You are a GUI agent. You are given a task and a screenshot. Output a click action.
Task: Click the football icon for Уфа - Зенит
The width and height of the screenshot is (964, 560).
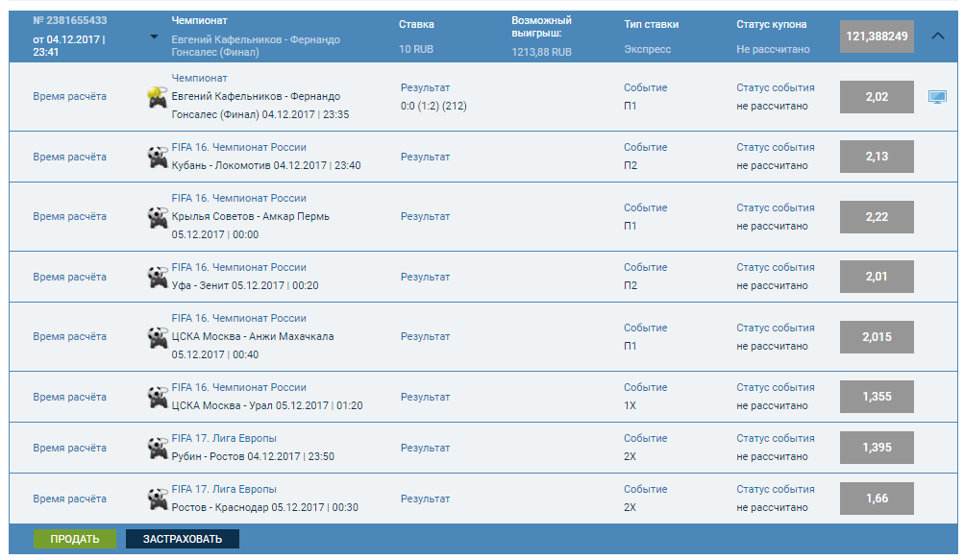point(158,277)
